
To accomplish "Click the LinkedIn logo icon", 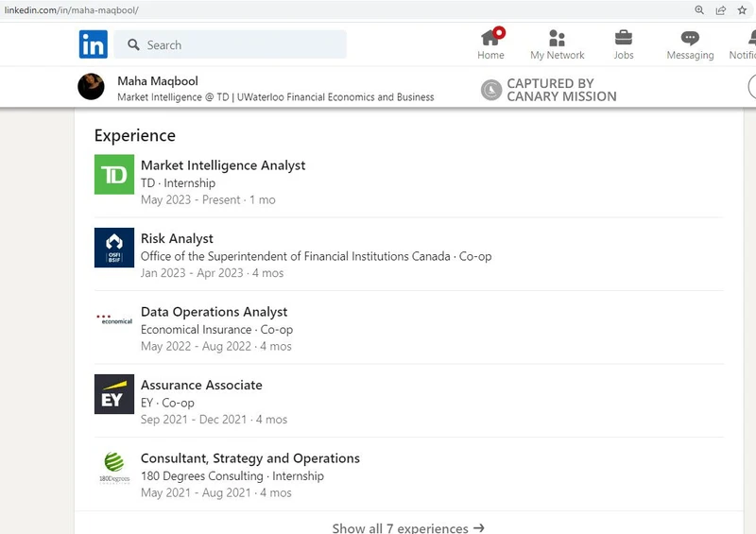I will (93, 44).
